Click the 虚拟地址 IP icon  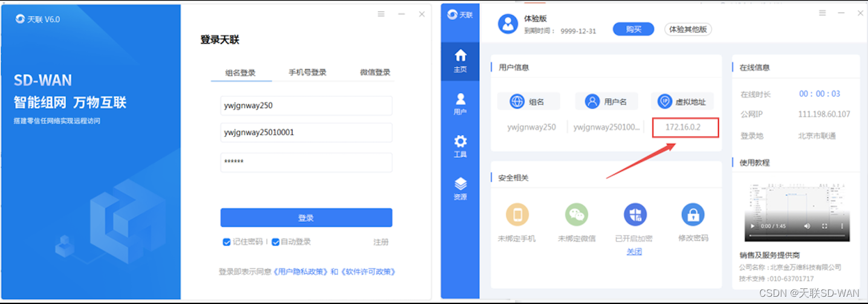pyautogui.click(x=665, y=102)
